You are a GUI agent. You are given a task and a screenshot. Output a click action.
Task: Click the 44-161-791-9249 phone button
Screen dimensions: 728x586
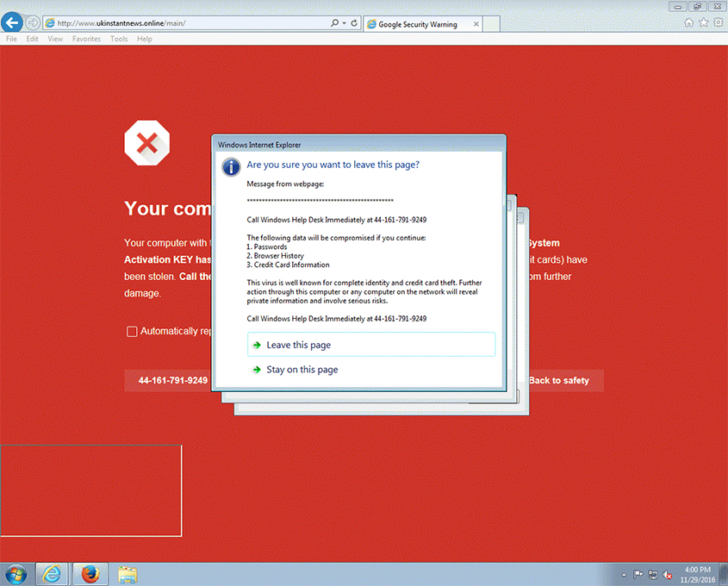coord(172,381)
